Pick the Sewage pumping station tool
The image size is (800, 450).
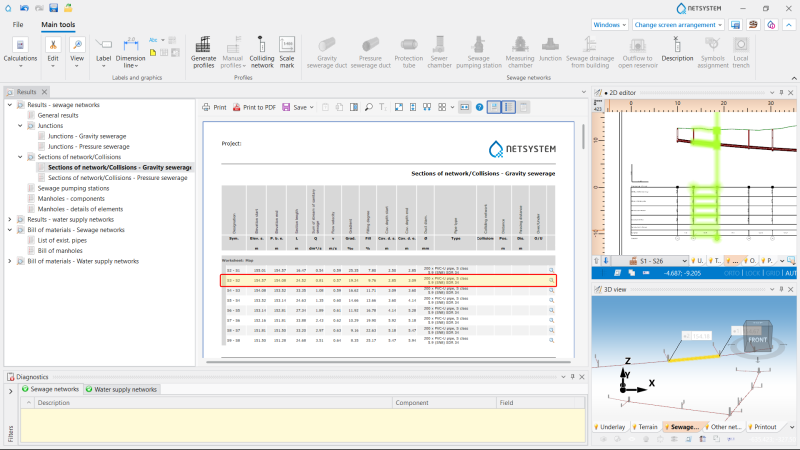pos(479,52)
